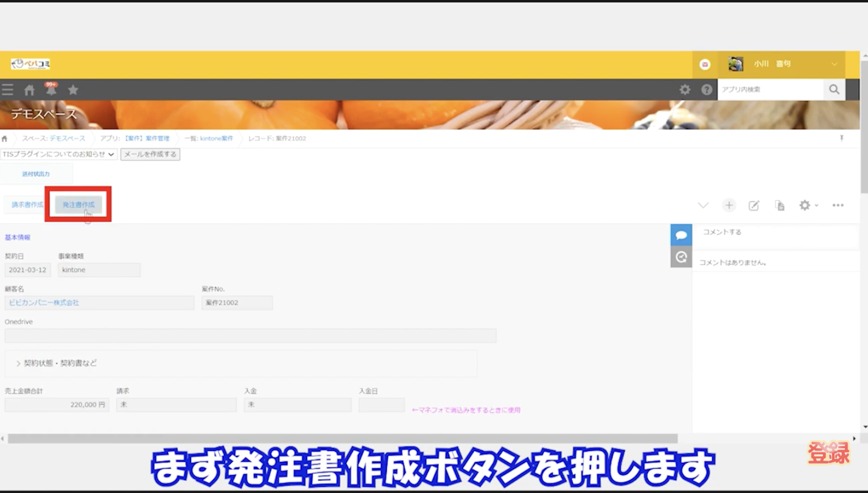Screen dimensions: 868x493
Task: Open the app settings gear icon
Action: 805,205
